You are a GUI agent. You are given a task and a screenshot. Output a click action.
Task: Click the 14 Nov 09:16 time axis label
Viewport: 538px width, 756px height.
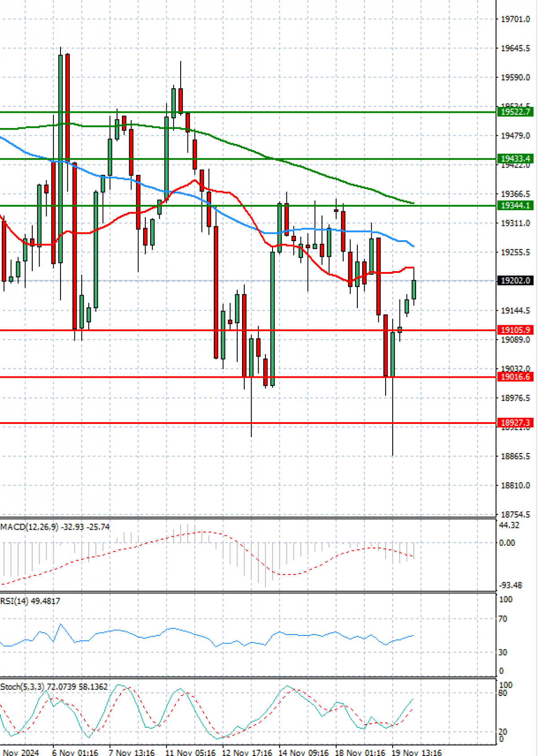tap(304, 753)
